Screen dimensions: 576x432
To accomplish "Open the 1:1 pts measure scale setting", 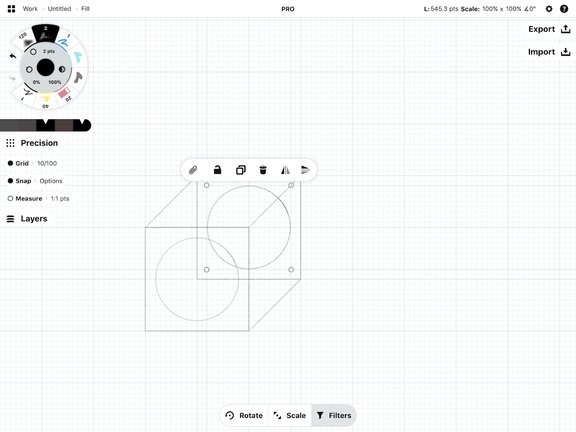I will tap(60, 198).
